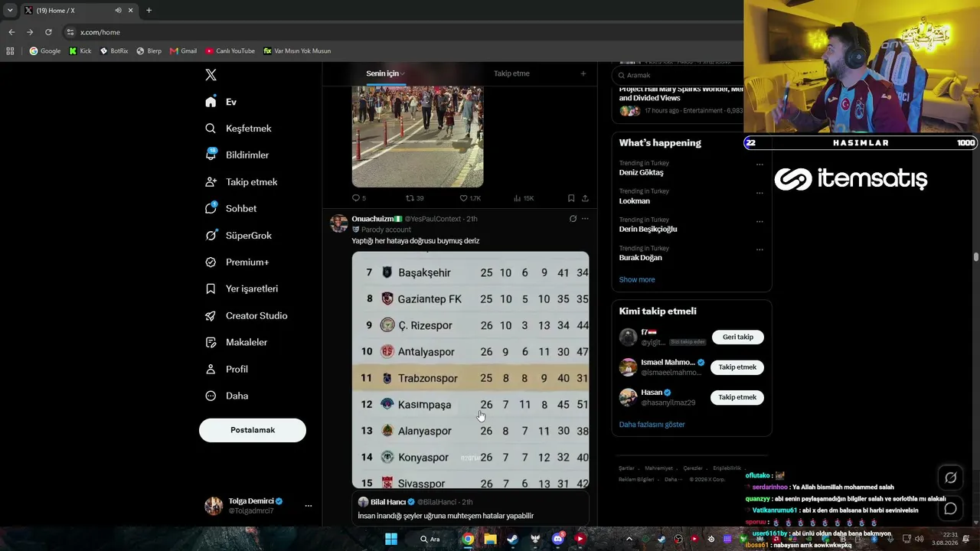
Task: Expand the Senin için feed dropdown arrow
Action: click(x=403, y=73)
